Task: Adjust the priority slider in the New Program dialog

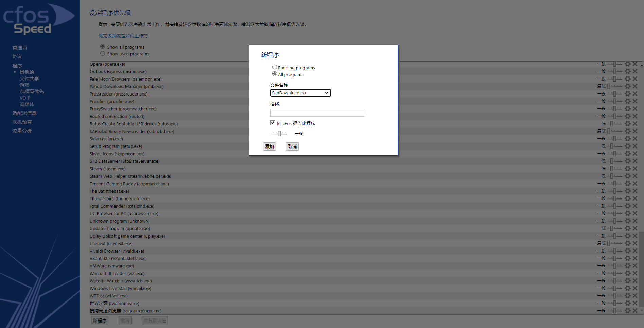Action: pyautogui.click(x=279, y=133)
